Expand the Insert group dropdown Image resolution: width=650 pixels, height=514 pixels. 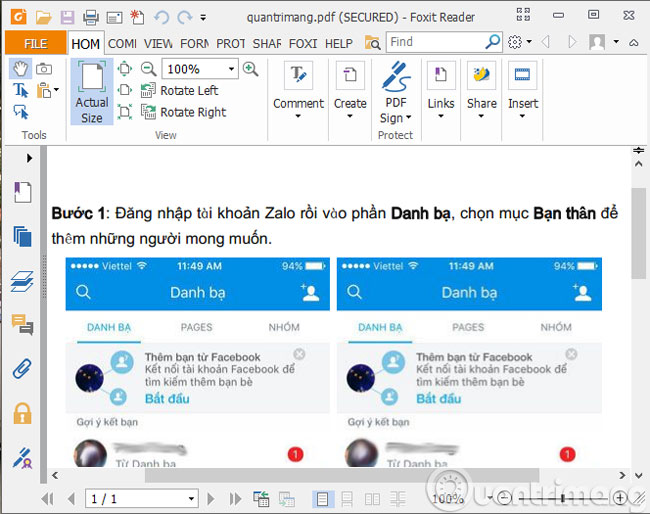click(x=522, y=116)
